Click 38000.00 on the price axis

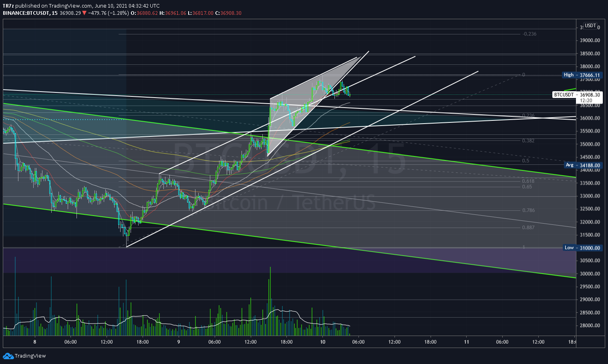(x=590, y=66)
